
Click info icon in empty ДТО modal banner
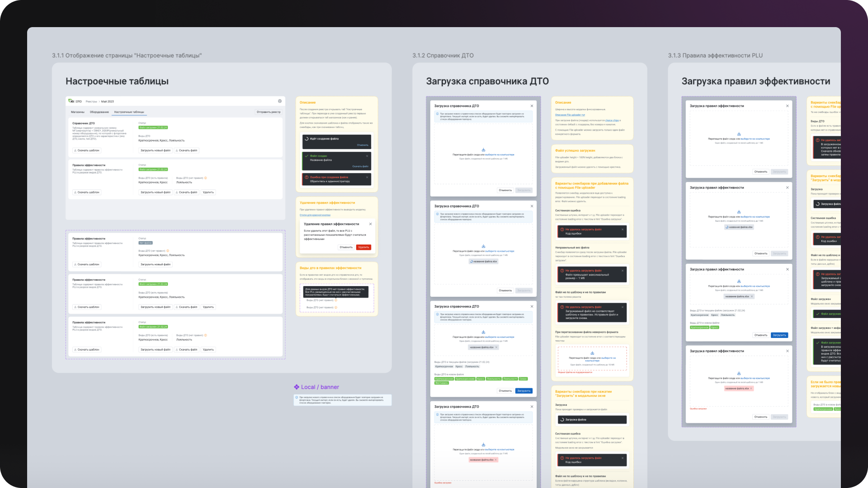click(438, 114)
